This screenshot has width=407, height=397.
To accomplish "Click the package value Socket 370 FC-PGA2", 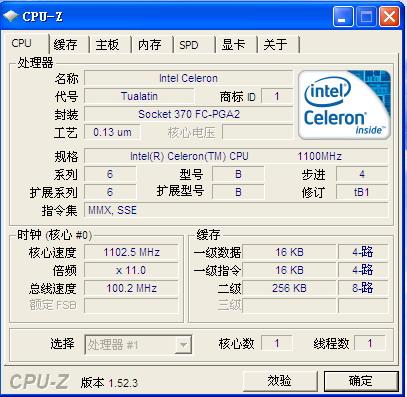I will point(188,114).
